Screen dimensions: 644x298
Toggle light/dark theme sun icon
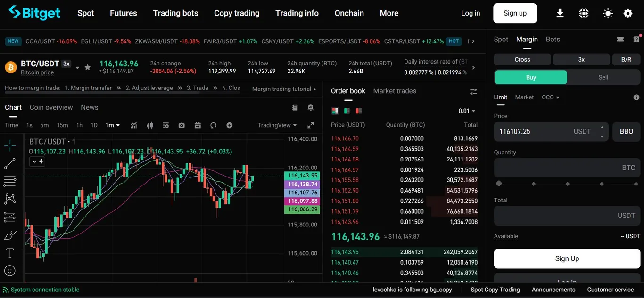click(x=608, y=13)
